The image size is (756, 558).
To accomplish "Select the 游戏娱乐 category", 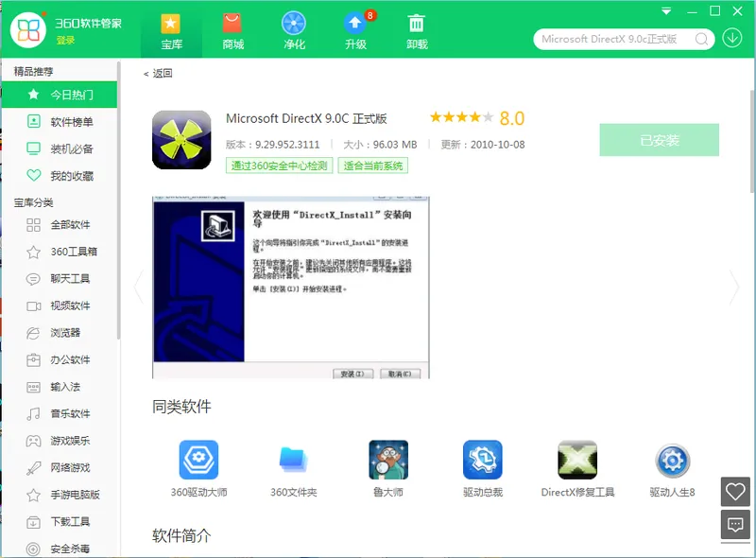I will click(60, 441).
